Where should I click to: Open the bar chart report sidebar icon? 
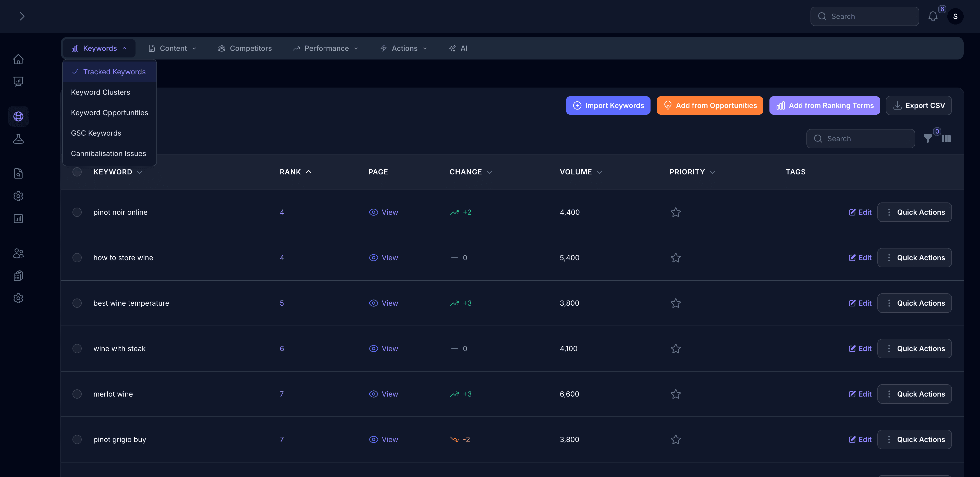(18, 219)
